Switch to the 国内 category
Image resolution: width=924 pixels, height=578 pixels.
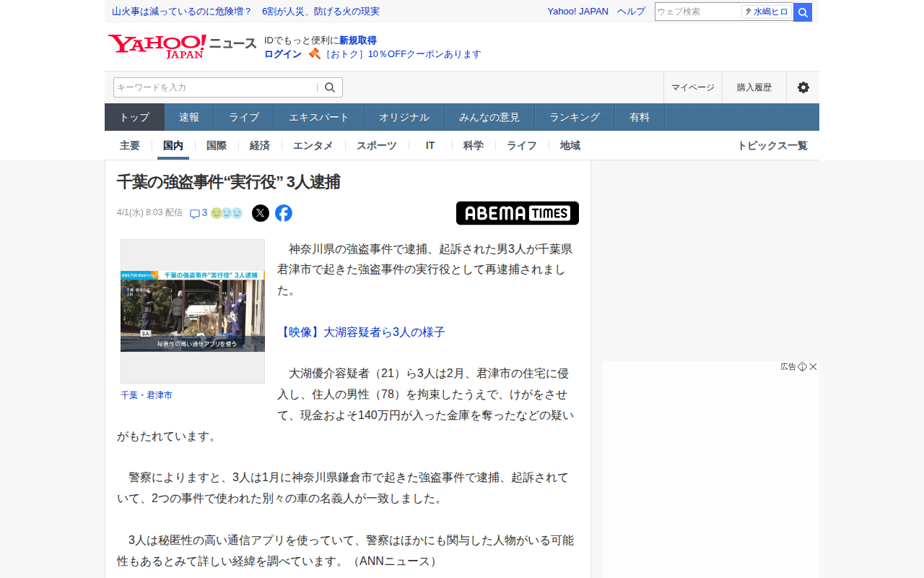[x=173, y=145]
